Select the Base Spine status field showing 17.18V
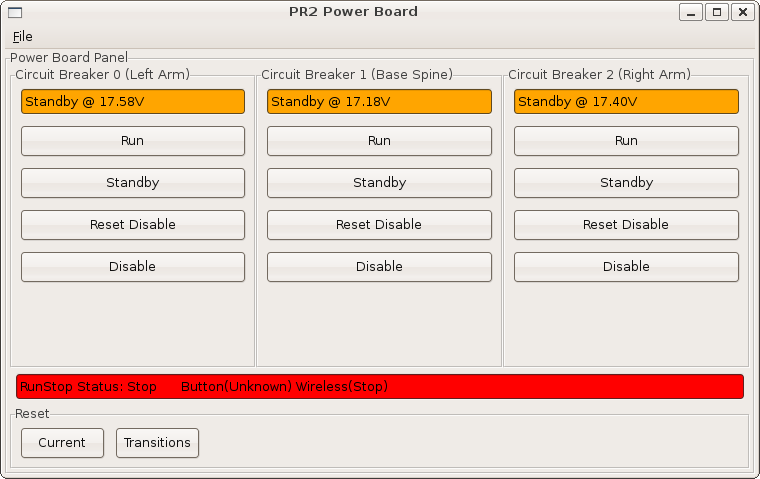The image size is (760, 479). coord(379,102)
